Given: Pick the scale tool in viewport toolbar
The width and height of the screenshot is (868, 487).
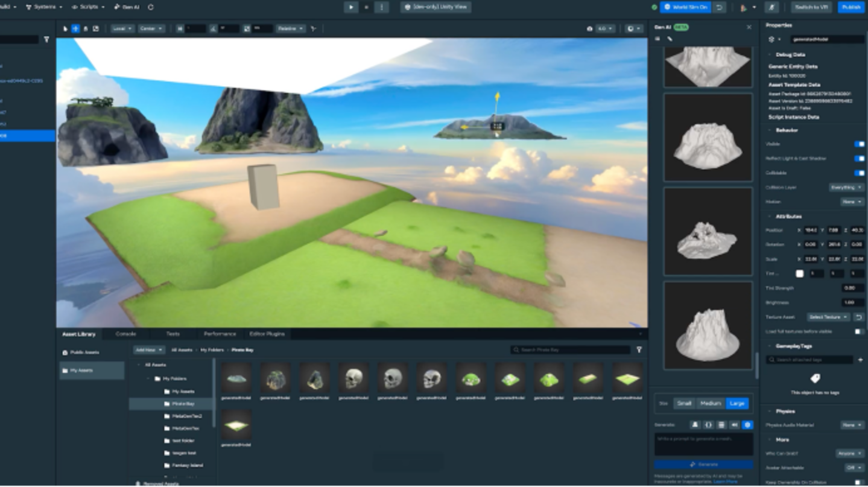Looking at the screenshot, I should [95, 28].
